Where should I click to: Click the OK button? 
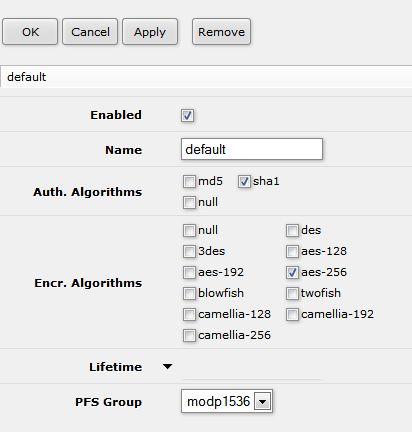pyautogui.click(x=30, y=32)
